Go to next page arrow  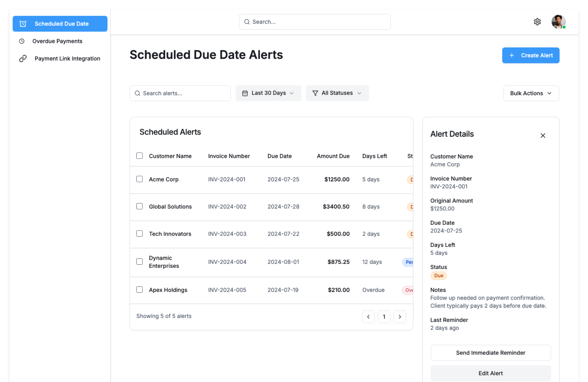(400, 317)
